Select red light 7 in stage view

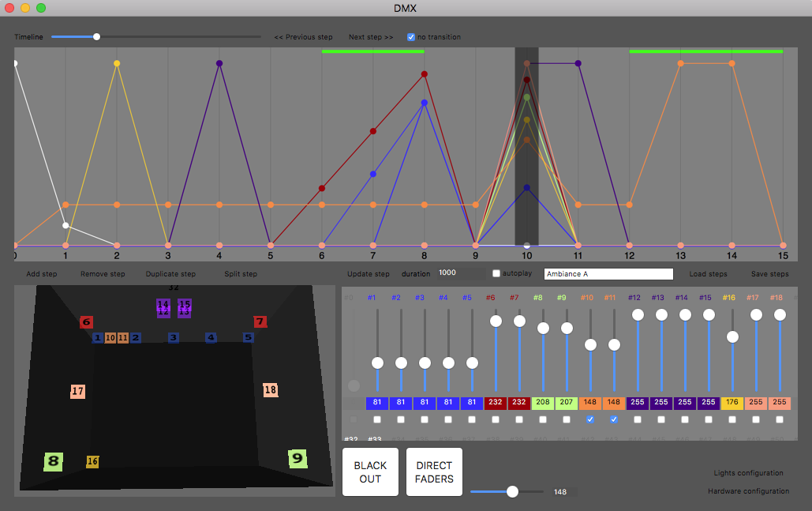coord(260,321)
